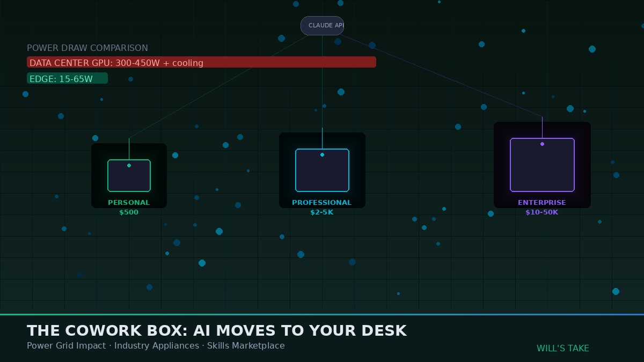Toggle the green status dot on the Personal device
The image size is (644, 362).
point(129,166)
